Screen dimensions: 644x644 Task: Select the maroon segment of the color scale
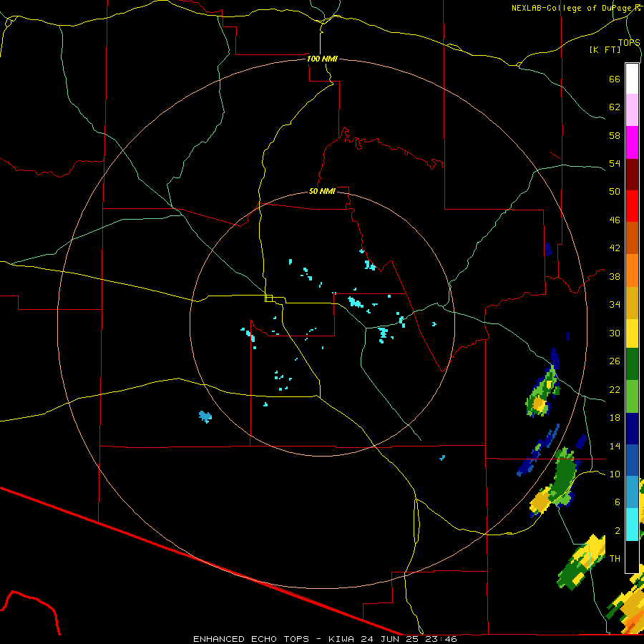(632, 175)
